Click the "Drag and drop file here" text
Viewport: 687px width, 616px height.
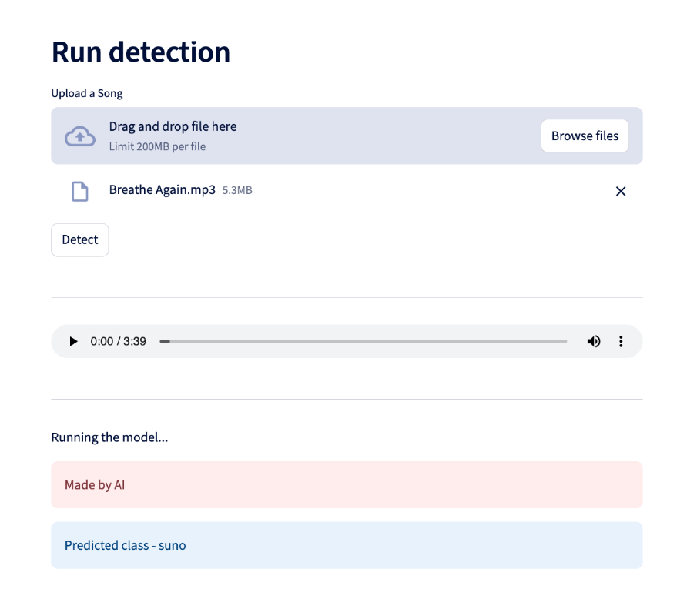[x=173, y=126]
